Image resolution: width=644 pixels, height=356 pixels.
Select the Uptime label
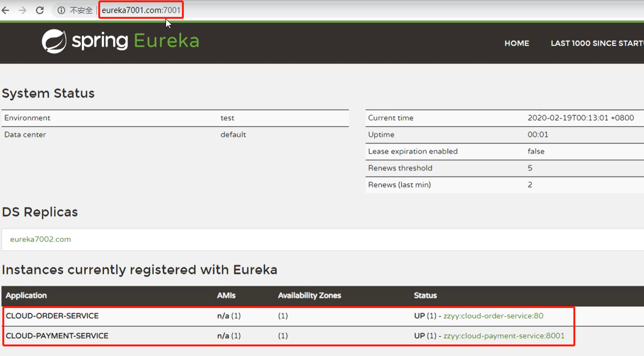381,134
